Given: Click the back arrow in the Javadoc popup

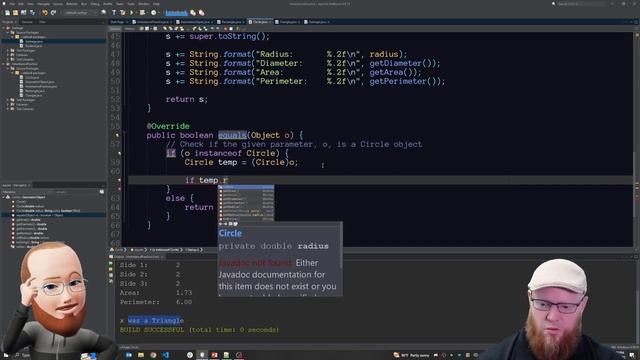Looking at the screenshot, I should click(221, 224).
